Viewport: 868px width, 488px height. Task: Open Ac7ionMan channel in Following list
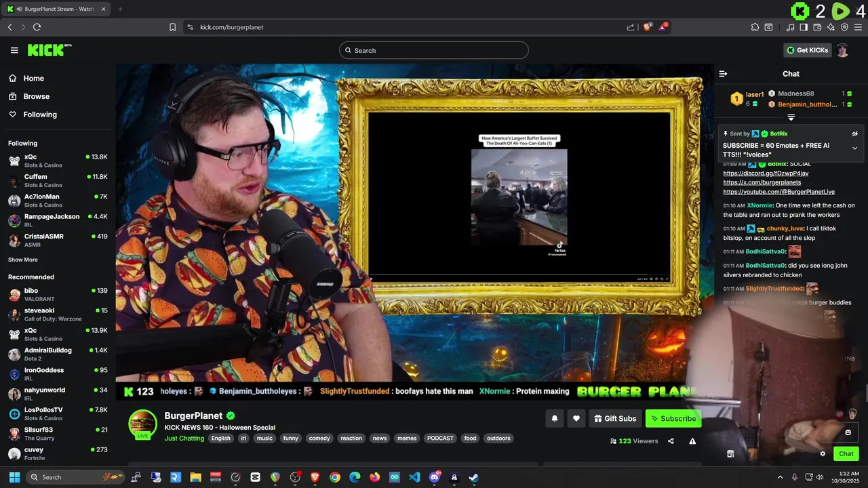click(x=58, y=200)
